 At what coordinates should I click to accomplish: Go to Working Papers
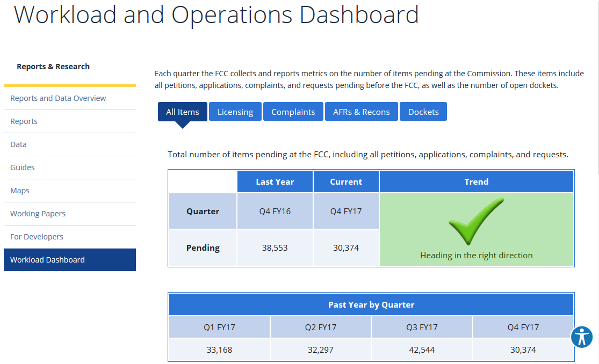pyautogui.click(x=38, y=214)
